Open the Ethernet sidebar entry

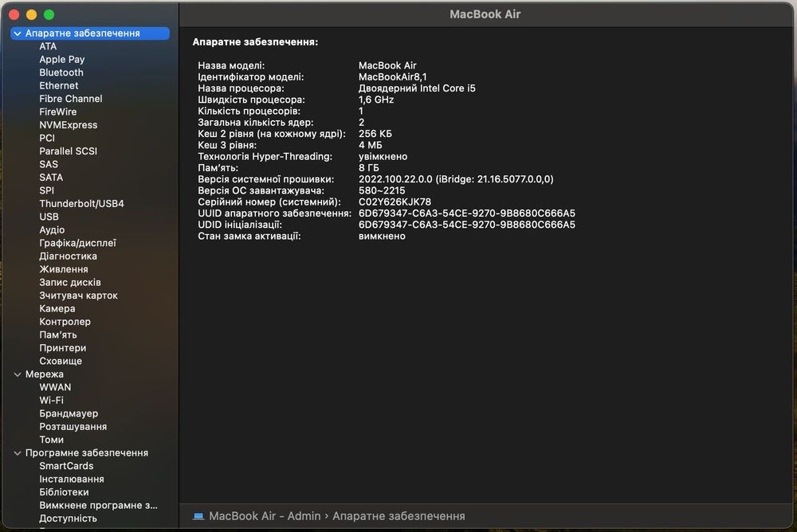(59, 86)
